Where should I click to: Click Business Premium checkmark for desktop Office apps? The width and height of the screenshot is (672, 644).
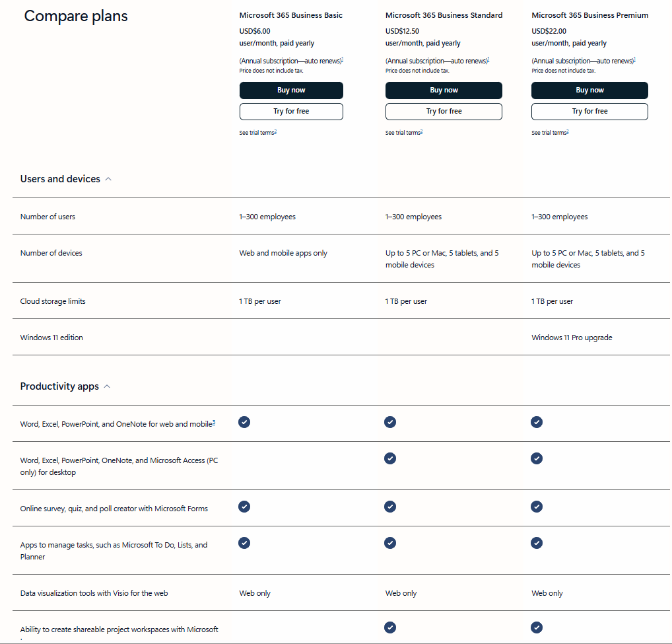point(537,459)
